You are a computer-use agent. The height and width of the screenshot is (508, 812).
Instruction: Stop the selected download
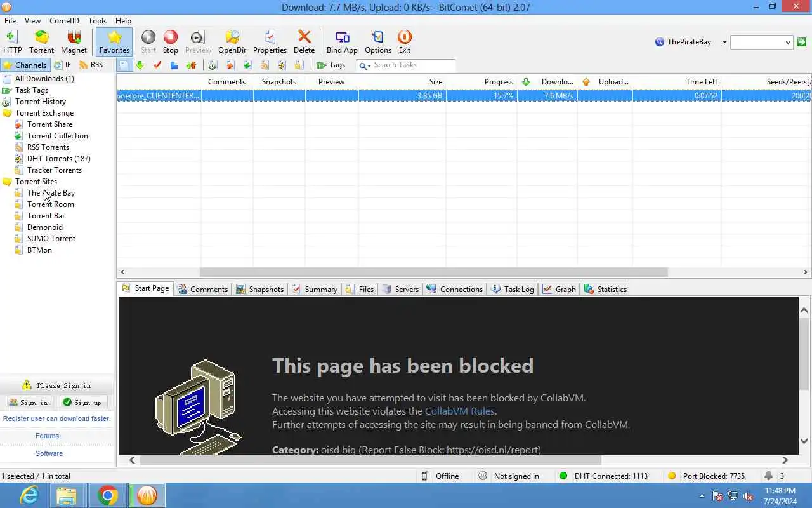point(171,42)
